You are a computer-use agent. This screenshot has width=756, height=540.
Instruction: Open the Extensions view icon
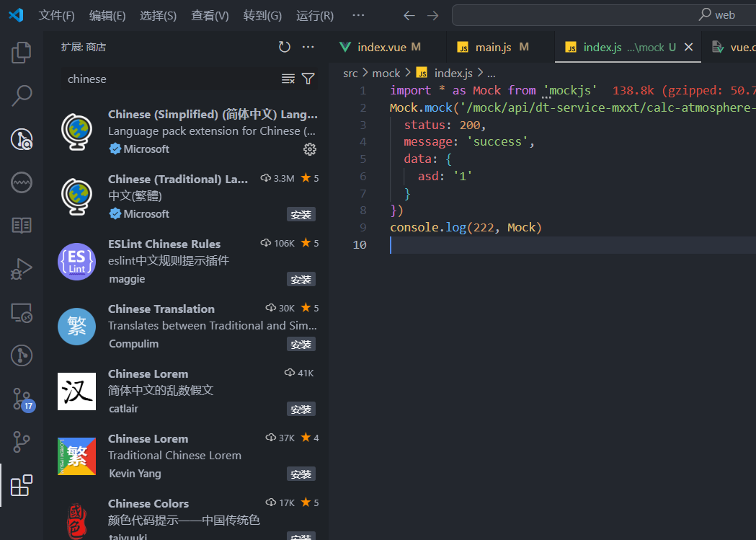pyautogui.click(x=21, y=485)
